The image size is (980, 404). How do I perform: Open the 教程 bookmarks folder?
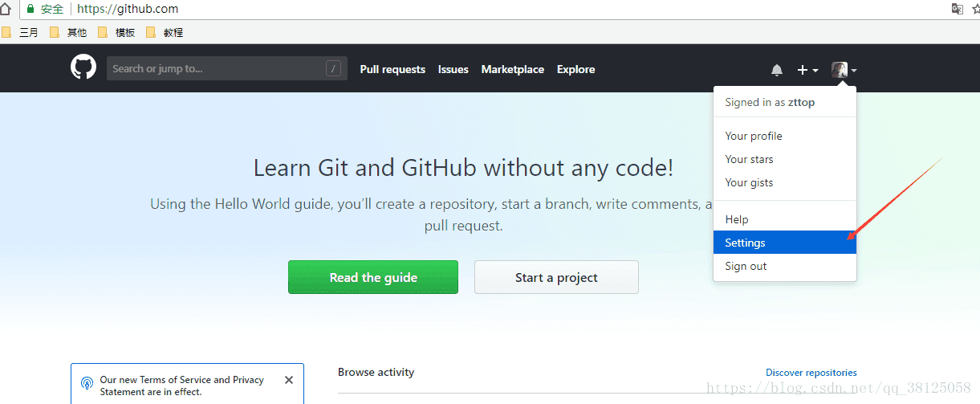pos(165,32)
